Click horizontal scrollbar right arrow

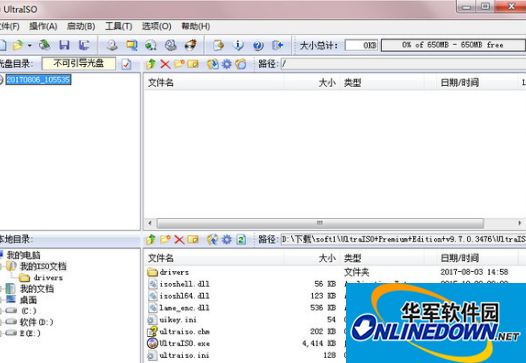coord(520,223)
